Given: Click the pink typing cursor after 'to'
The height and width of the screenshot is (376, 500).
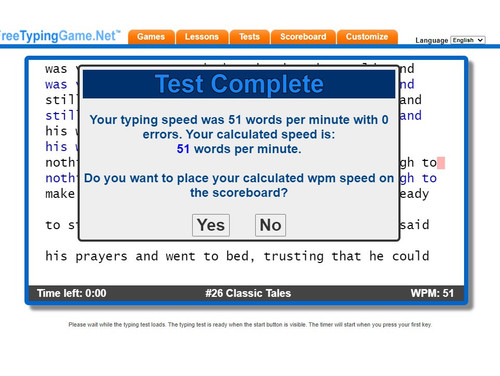Looking at the screenshot, I should click(x=441, y=163).
